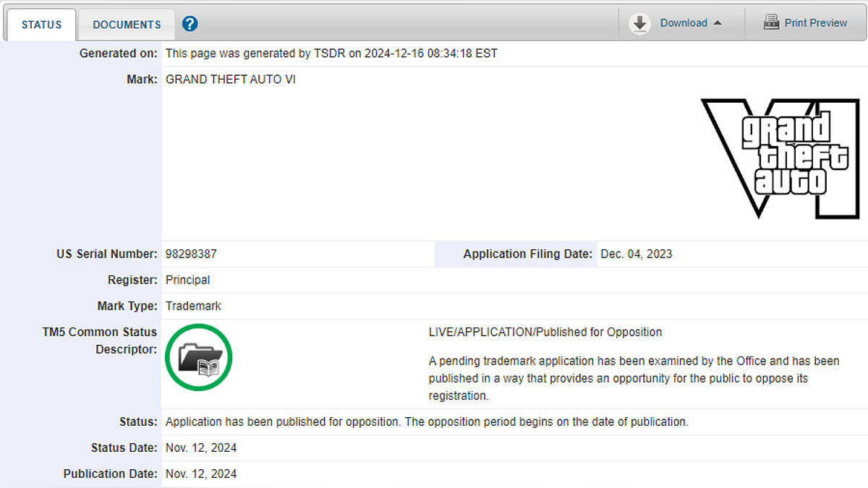
Task: Open the Print Preview link
Action: [815, 23]
